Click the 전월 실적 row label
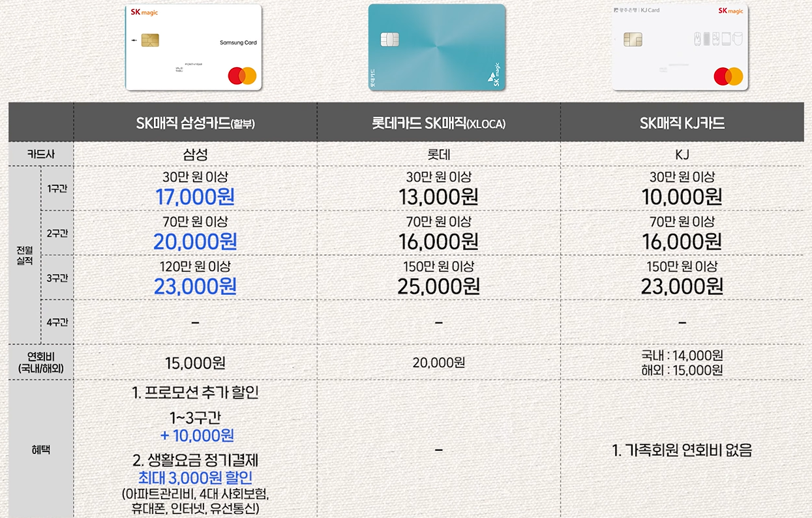This screenshot has width=812, height=518. 24,255
